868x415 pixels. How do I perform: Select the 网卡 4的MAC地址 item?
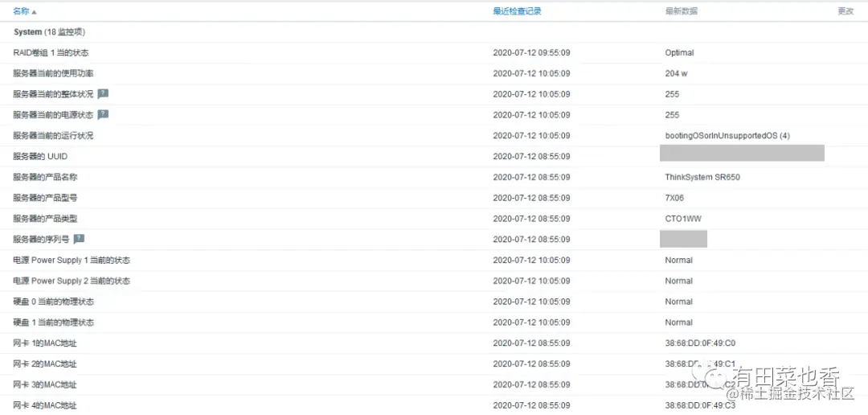45,405
